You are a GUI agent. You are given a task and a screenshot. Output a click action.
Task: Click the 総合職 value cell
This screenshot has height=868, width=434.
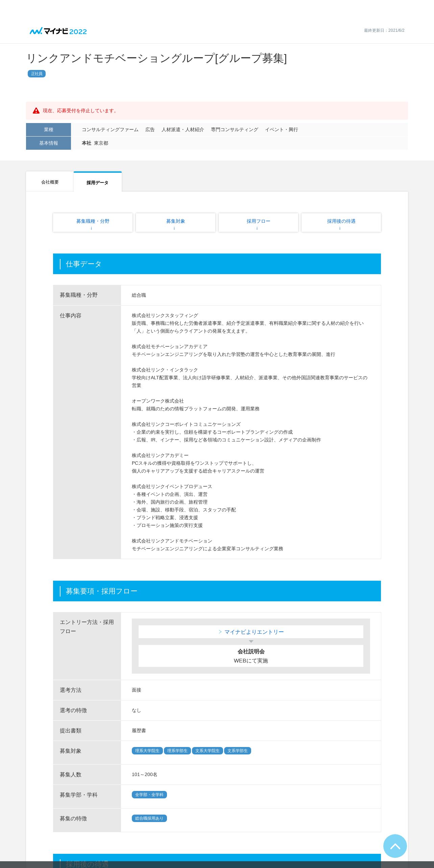pyautogui.click(x=251, y=295)
